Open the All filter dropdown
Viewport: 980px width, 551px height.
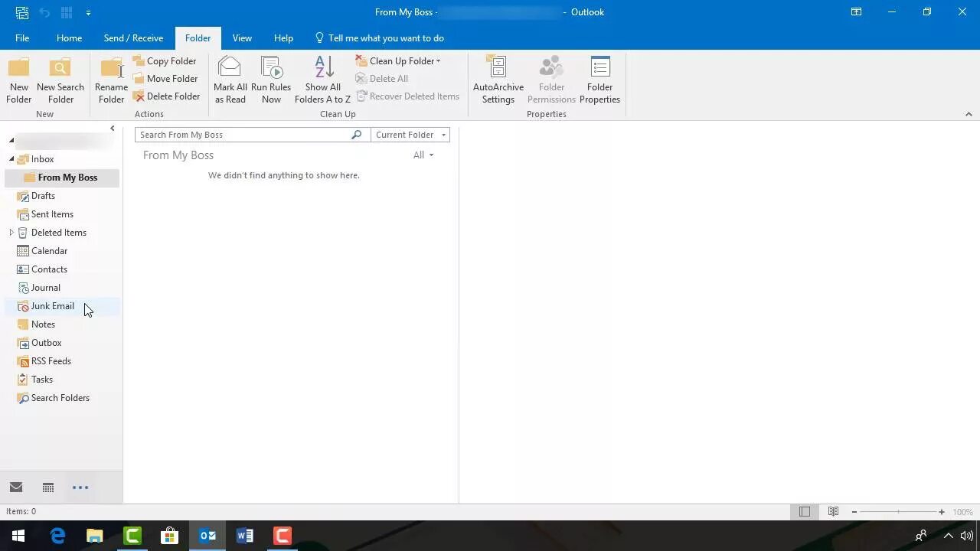[x=423, y=155]
